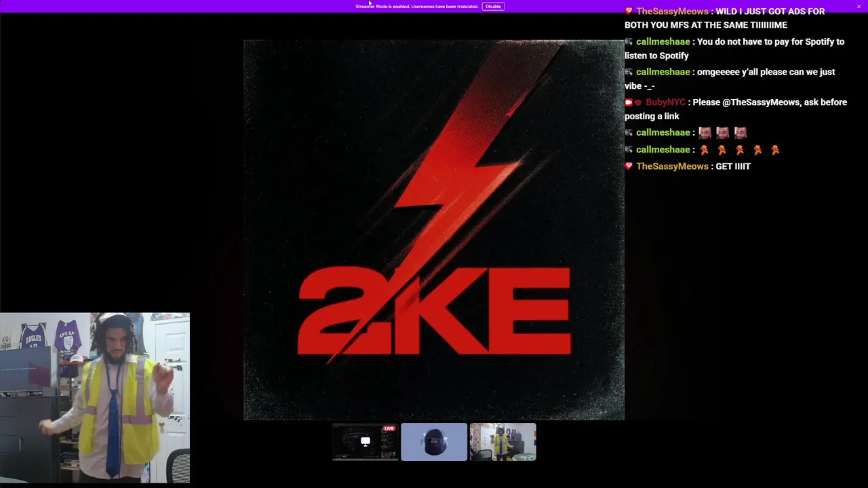Select the LIVE screen-share thumbnail

click(x=366, y=442)
